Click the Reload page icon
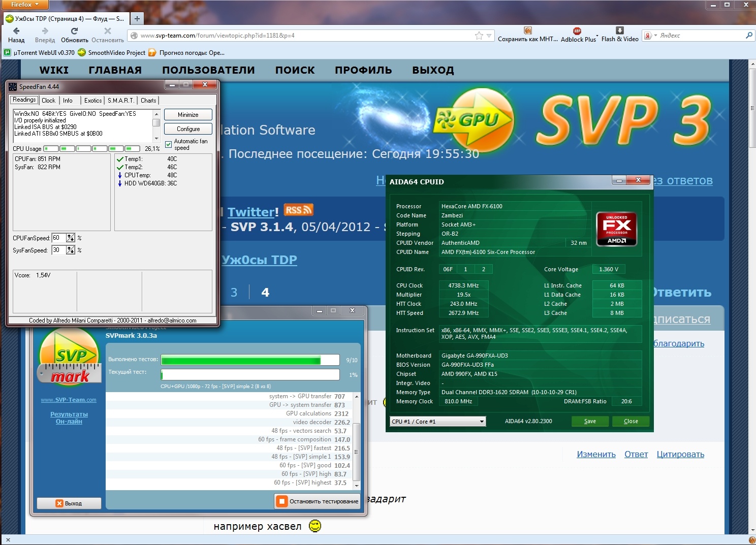 [74, 31]
